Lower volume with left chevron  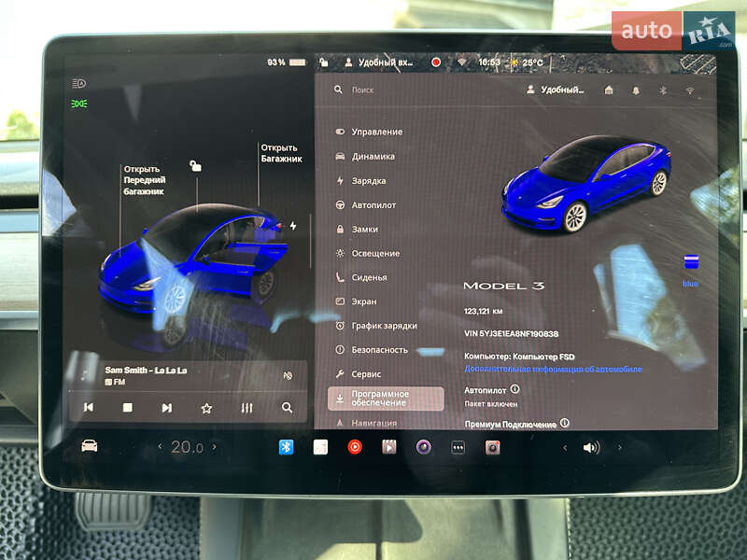pos(565,448)
